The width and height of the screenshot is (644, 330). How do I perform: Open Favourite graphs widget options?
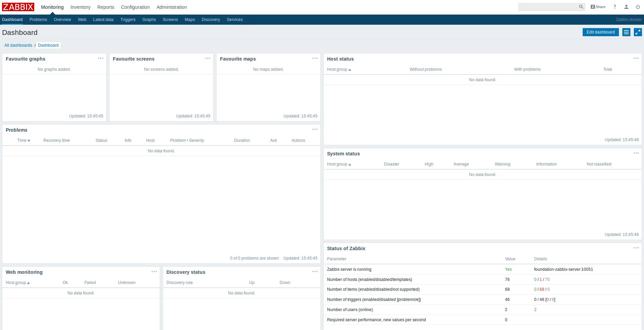101,58
